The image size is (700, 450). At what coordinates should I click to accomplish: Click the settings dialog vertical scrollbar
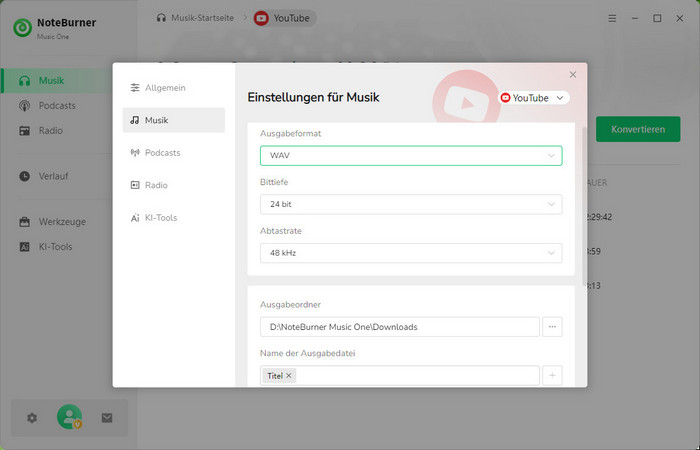pos(584,206)
